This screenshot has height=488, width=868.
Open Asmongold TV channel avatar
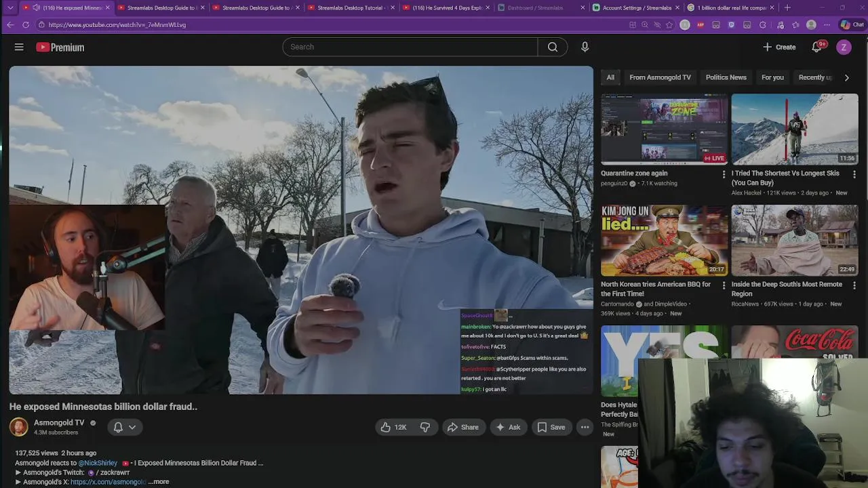tap(18, 427)
